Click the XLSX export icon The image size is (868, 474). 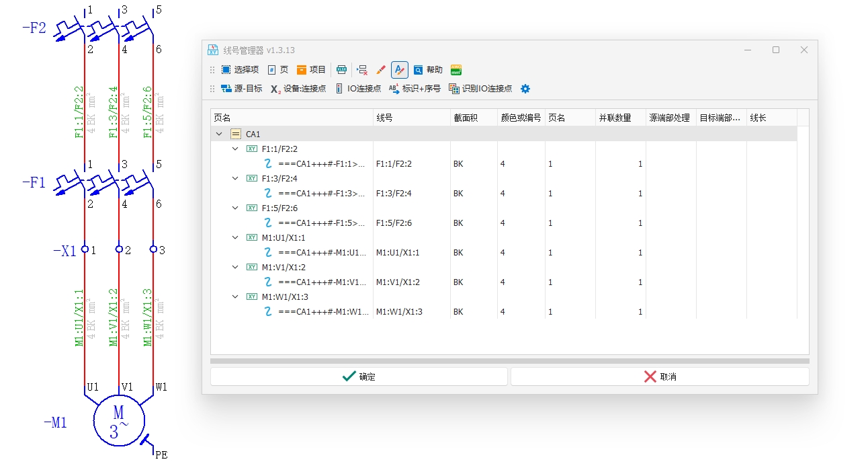pyautogui.click(x=342, y=70)
